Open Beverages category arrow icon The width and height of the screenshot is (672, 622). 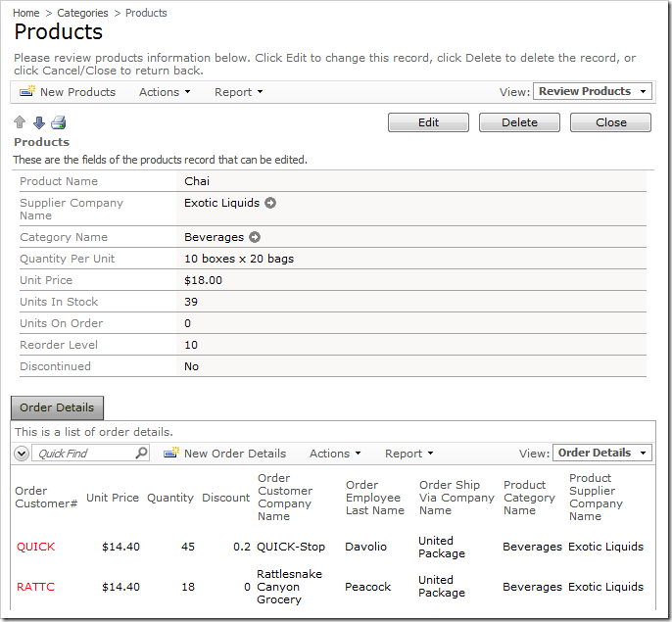pyautogui.click(x=255, y=237)
